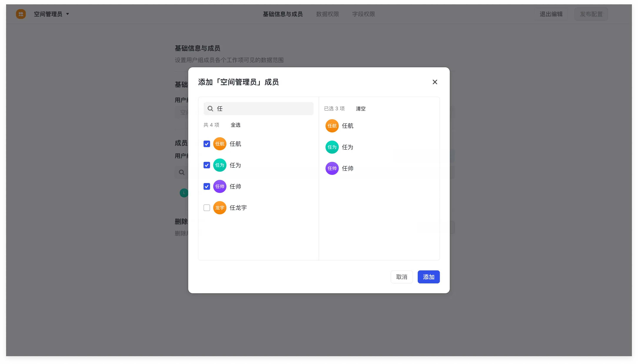Switch to 基础信息与成员 tab
Viewport: 638px width, 364px height.
coord(283,14)
